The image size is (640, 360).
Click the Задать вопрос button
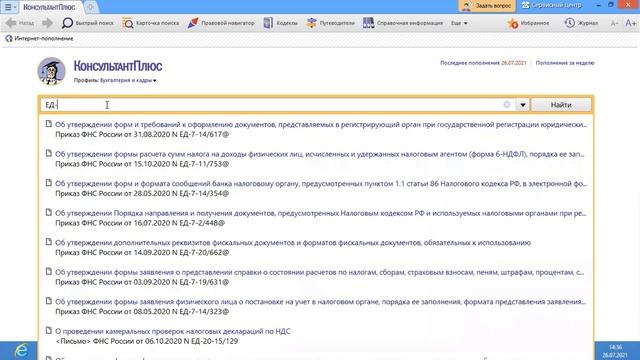click(487, 6)
